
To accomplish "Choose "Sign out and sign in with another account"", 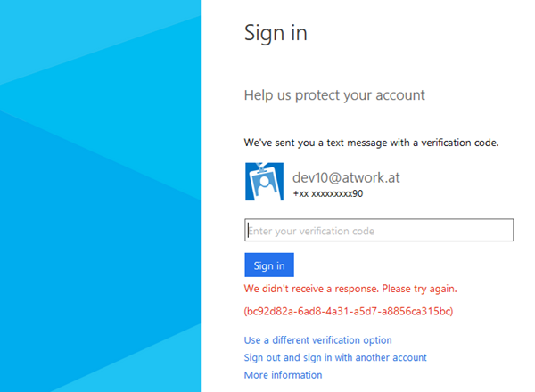I will coord(335,357).
